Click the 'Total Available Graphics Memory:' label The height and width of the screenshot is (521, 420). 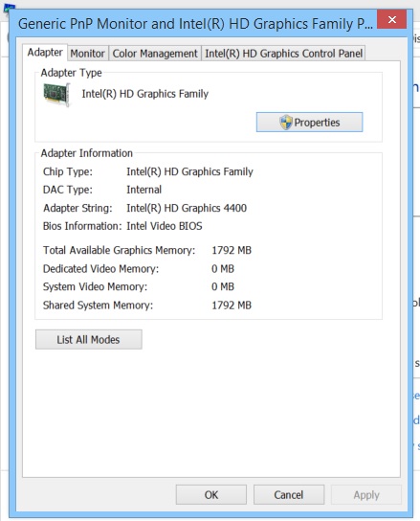[120, 250]
